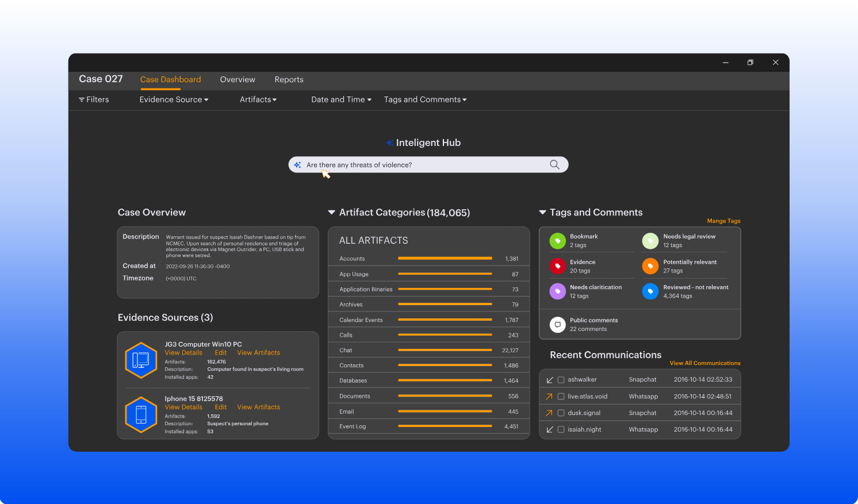
Task: Expand the Date and Time filter dropdown
Action: click(341, 99)
